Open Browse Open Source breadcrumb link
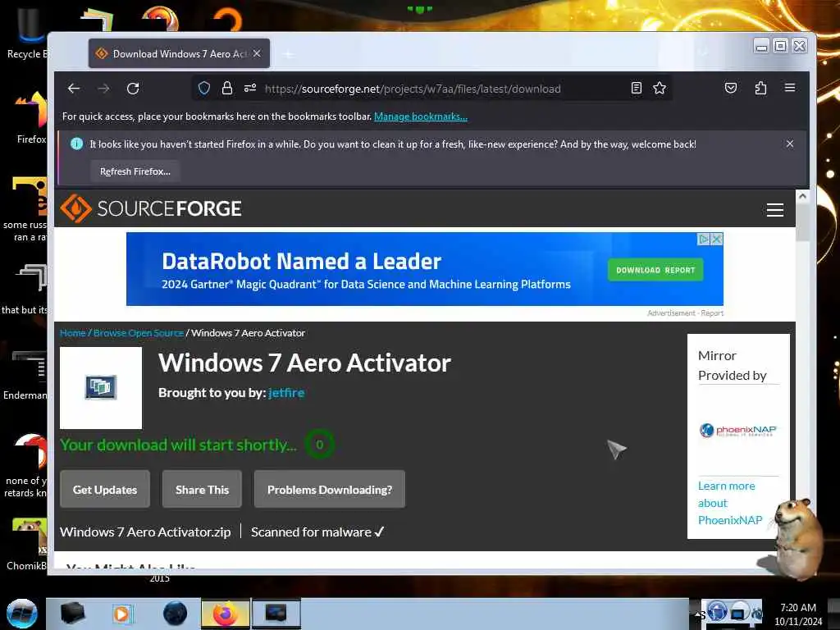 click(139, 333)
